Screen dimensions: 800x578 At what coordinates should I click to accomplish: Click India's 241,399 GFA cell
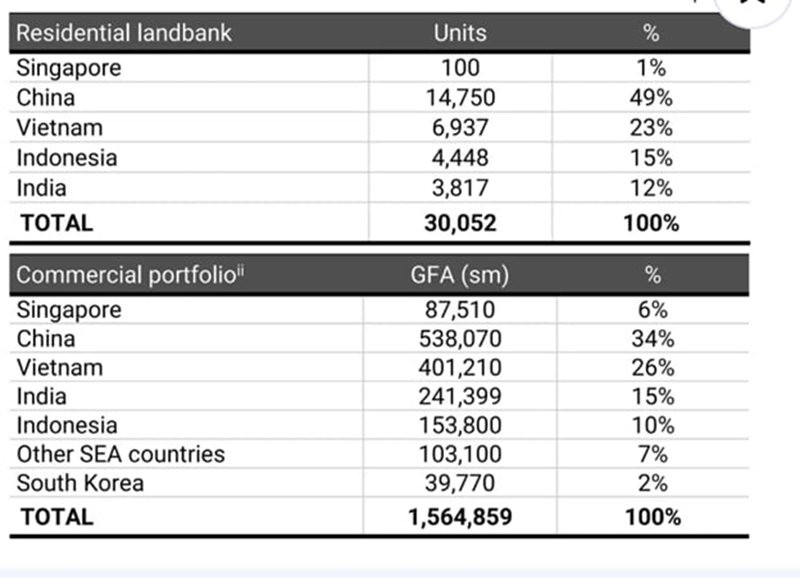[460, 396]
